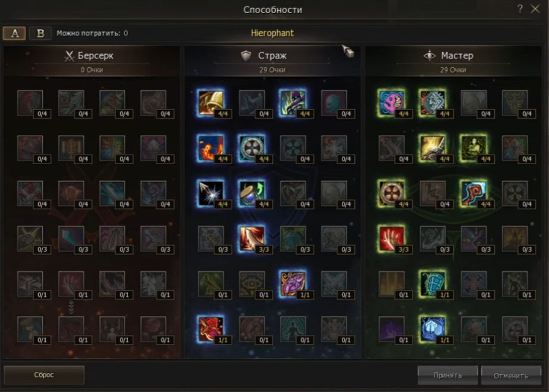Select the pink skull skill in Мастер

click(x=391, y=103)
